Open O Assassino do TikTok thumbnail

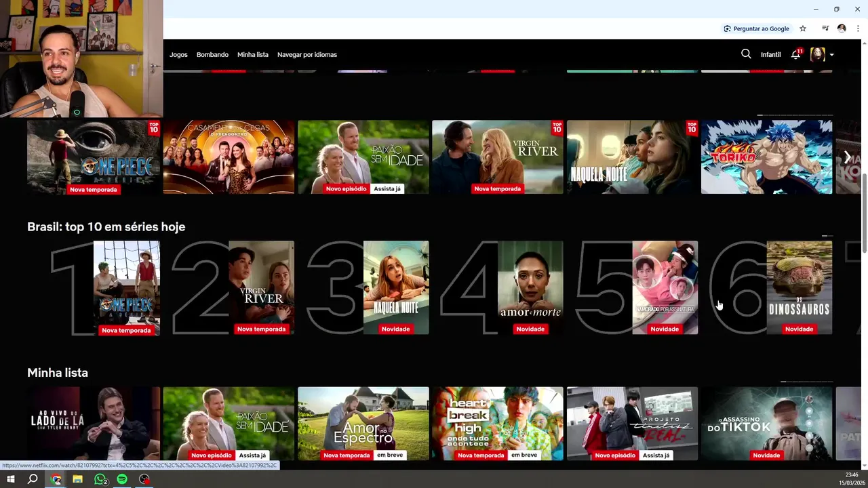(x=766, y=424)
